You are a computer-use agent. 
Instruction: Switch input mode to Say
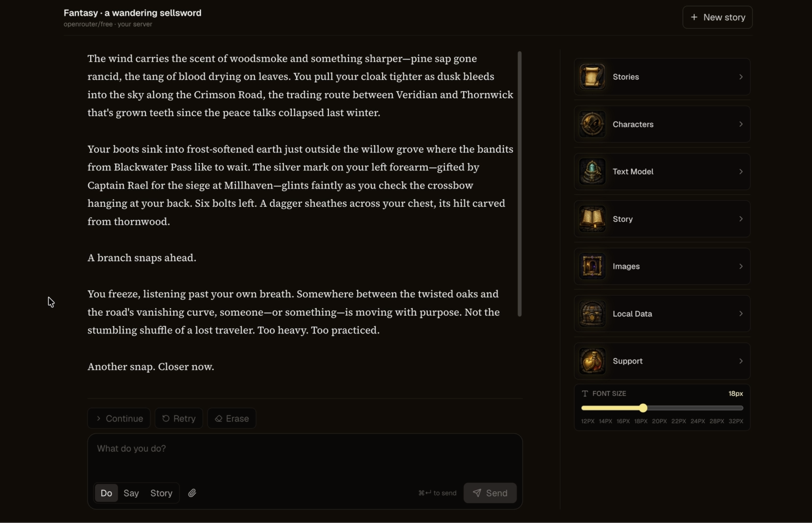pyautogui.click(x=131, y=493)
